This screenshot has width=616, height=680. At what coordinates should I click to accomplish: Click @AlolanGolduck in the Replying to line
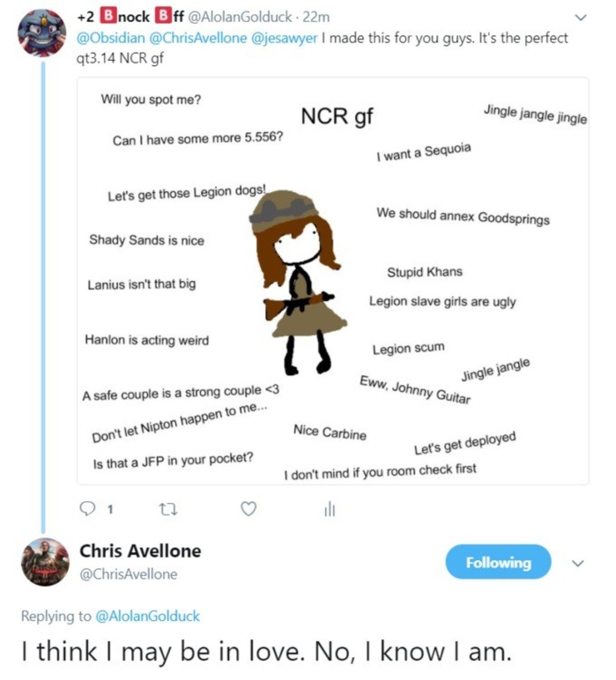(148, 616)
